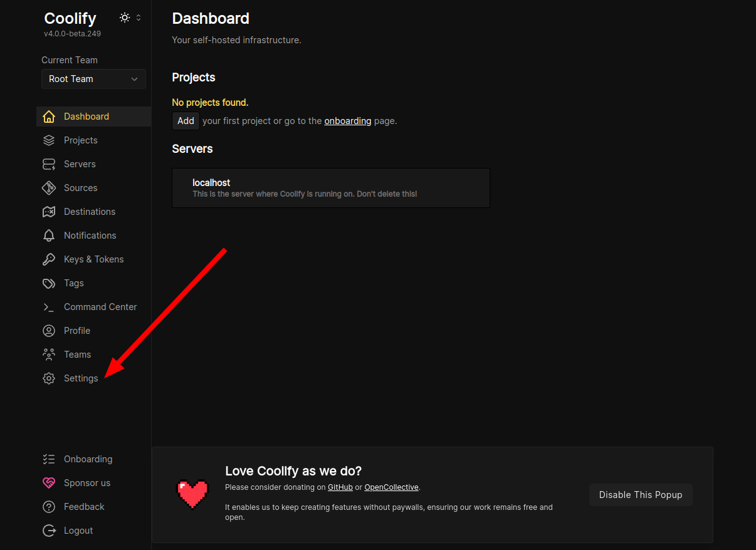756x550 pixels.
Task: Go to Dashboard menu item
Action: [93, 117]
